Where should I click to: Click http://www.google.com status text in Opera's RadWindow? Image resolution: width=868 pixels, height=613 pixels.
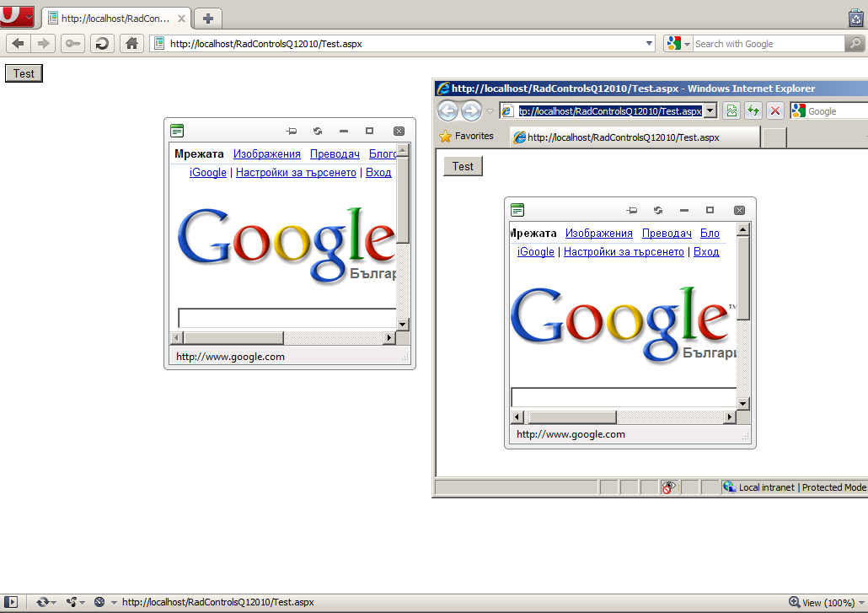(x=230, y=357)
